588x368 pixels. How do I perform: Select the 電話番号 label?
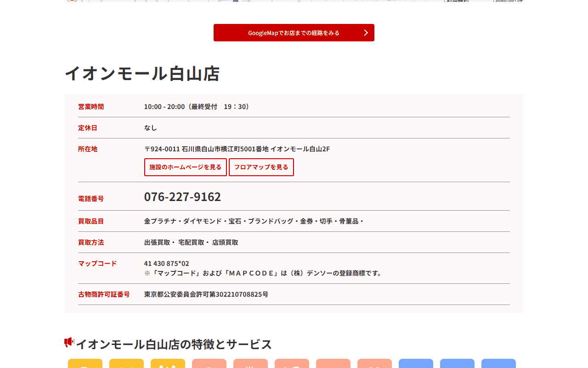coord(91,199)
